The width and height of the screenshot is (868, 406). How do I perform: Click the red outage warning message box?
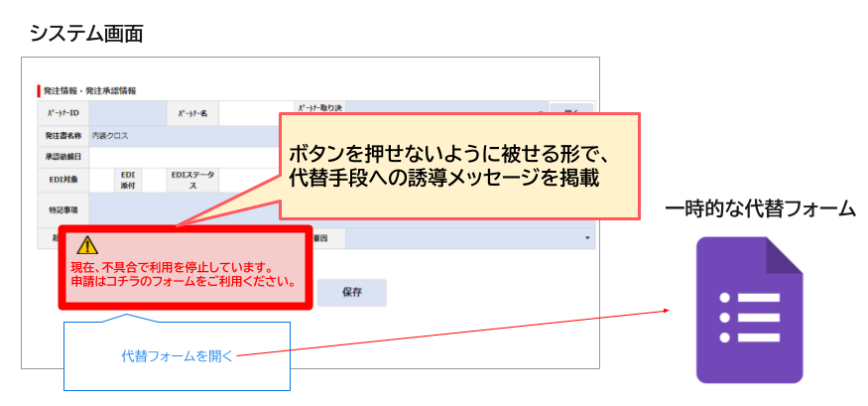tap(186, 267)
